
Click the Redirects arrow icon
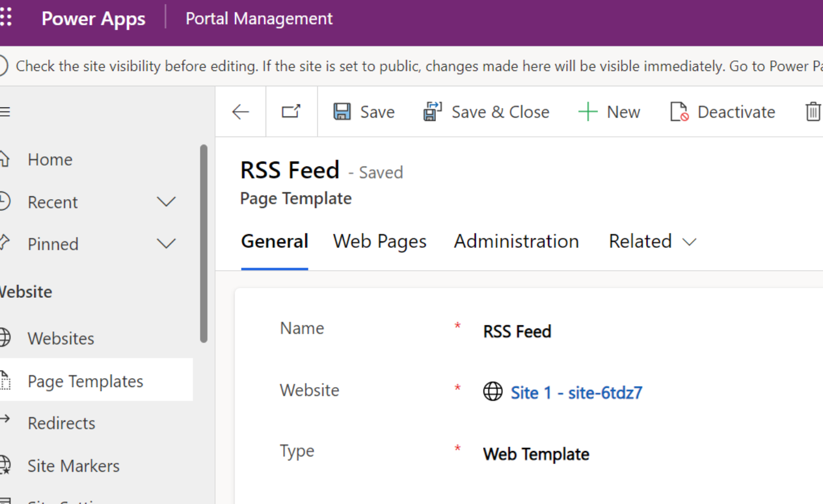(x=5, y=419)
